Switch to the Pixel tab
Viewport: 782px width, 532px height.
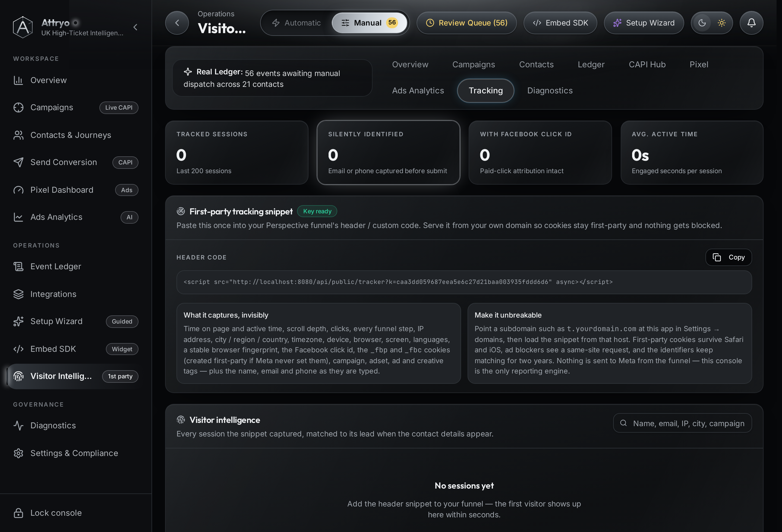699,64
